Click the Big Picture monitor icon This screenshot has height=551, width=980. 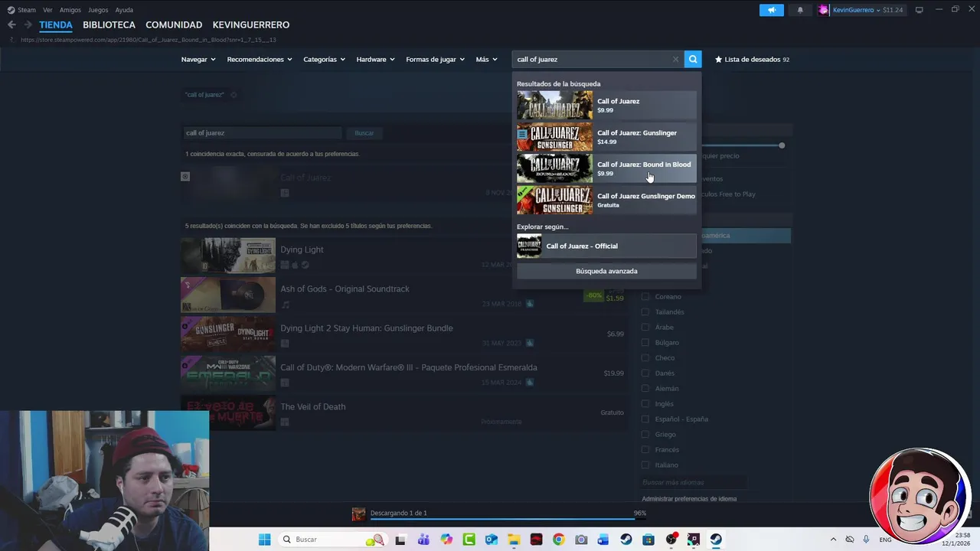click(x=919, y=10)
